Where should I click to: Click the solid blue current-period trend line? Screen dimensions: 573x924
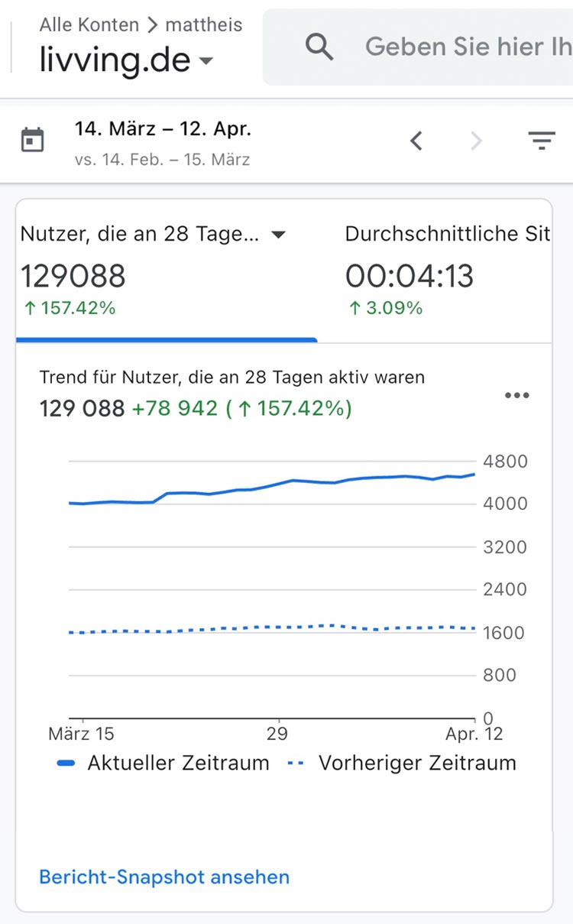tap(271, 486)
